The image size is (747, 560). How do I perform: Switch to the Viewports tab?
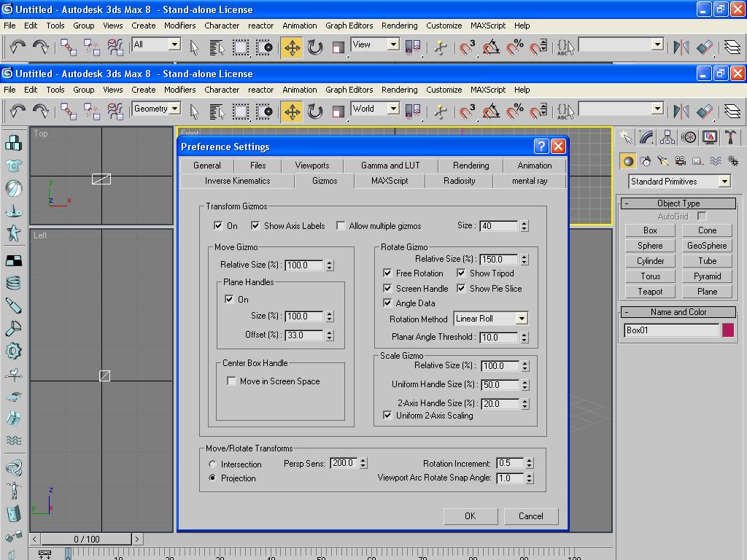[x=311, y=166]
